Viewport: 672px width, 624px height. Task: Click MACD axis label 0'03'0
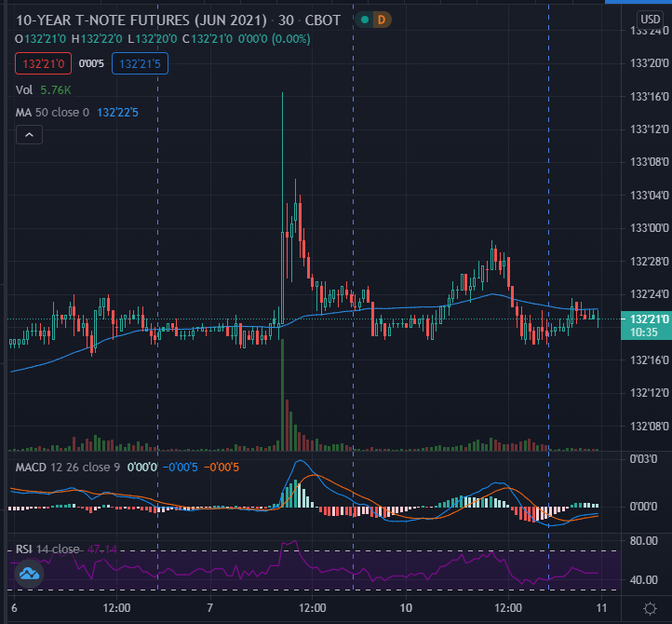[x=643, y=459]
